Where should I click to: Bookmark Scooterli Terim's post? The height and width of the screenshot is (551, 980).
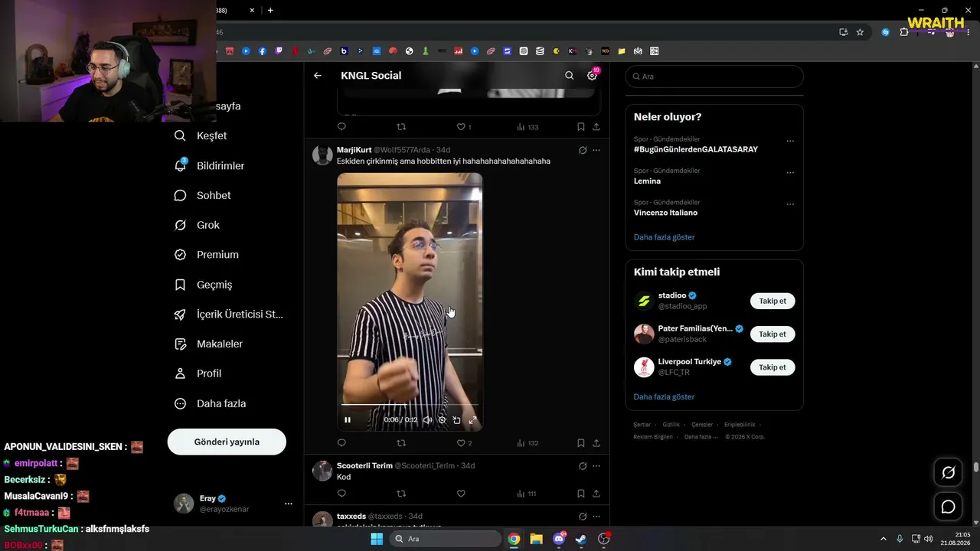click(581, 494)
